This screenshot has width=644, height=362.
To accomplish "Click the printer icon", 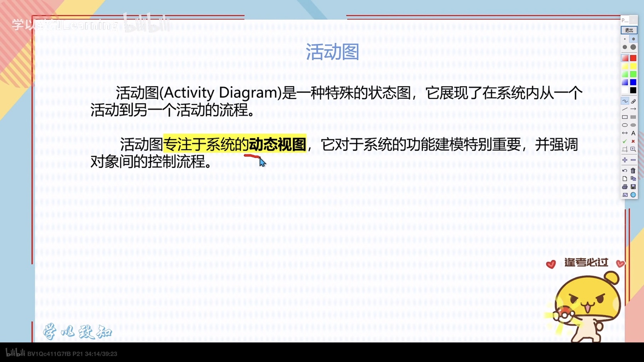I will tap(625, 187).
